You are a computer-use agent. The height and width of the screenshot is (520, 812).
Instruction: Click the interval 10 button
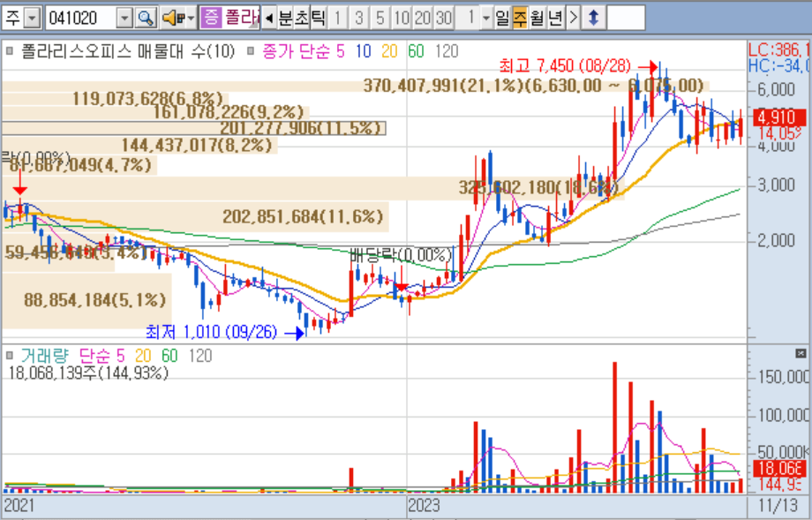(402, 19)
